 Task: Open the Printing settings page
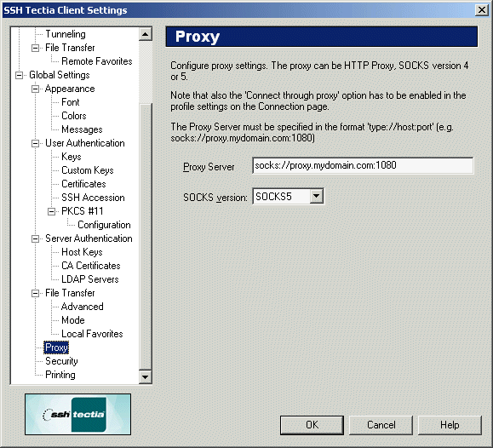pyautogui.click(x=60, y=375)
